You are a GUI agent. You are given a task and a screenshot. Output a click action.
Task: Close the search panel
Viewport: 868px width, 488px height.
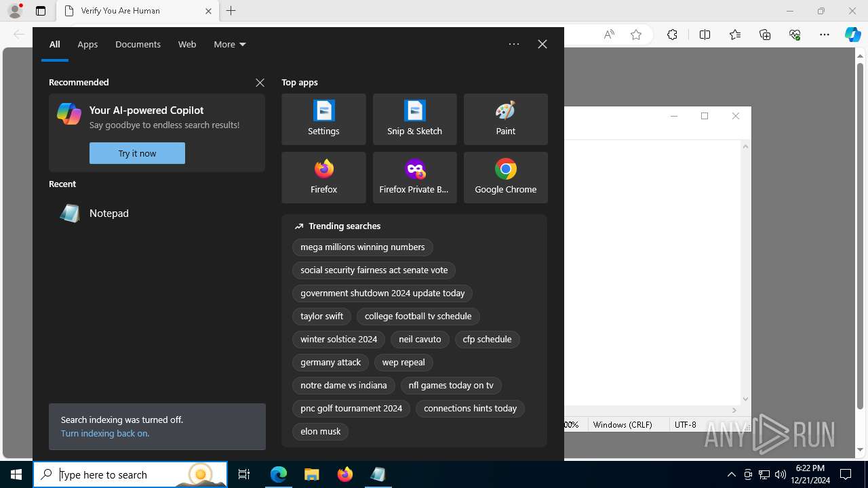[542, 44]
